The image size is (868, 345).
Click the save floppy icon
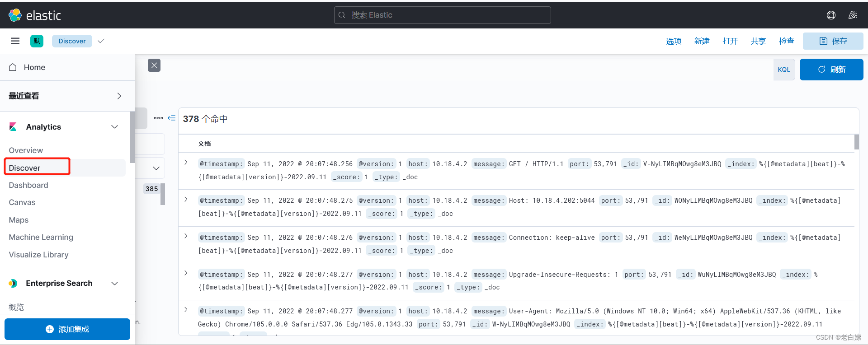click(823, 41)
